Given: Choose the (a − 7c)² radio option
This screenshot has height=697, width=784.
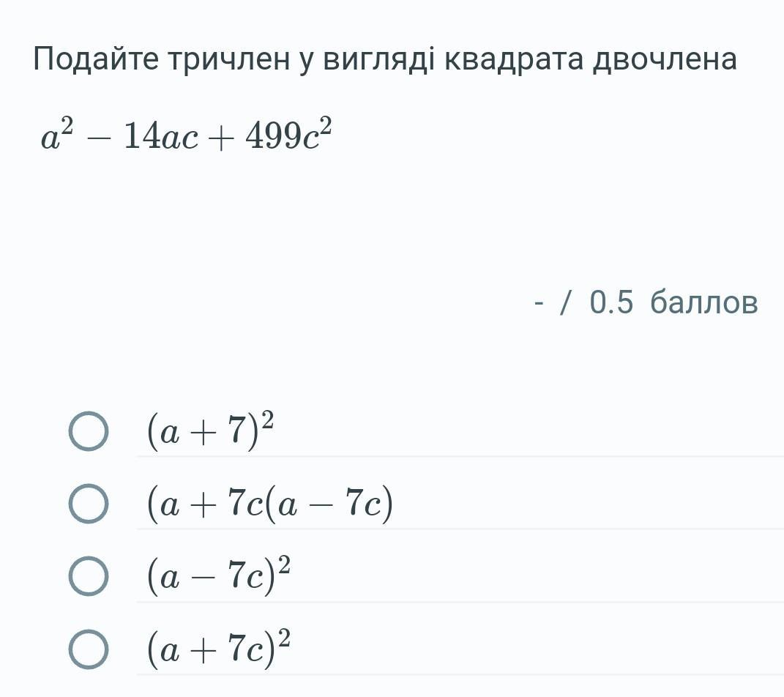Looking at the screenshot, I should (x=89, y=576).
